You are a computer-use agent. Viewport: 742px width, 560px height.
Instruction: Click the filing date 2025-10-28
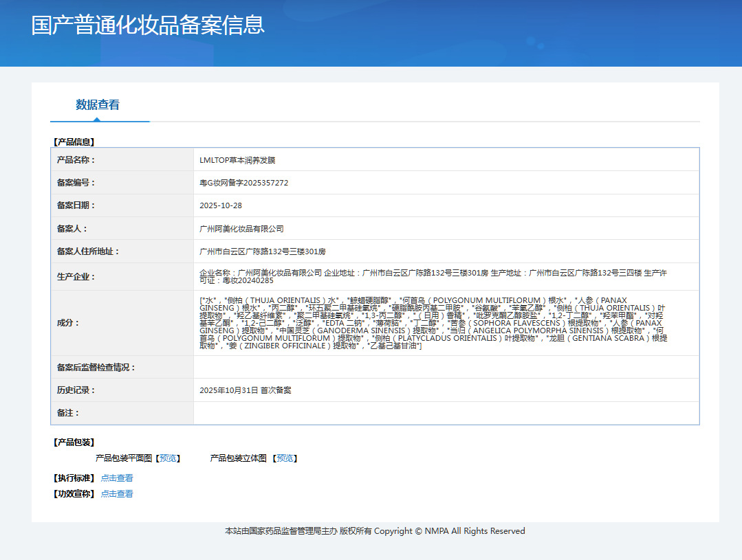[221, 205]
